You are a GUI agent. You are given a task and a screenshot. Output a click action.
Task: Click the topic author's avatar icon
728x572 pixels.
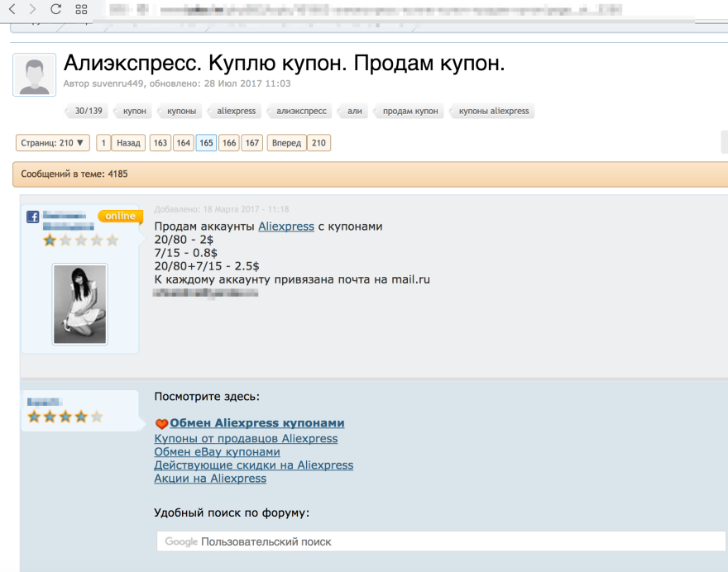pyautogui.click(x=35, y=75)
